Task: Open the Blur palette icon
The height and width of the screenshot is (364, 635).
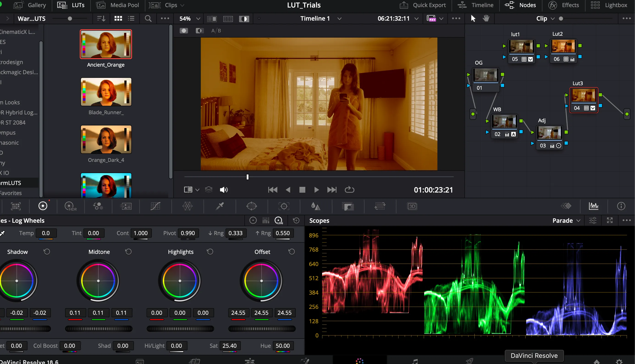Action: pyautogui.click(x=315, y=206)
